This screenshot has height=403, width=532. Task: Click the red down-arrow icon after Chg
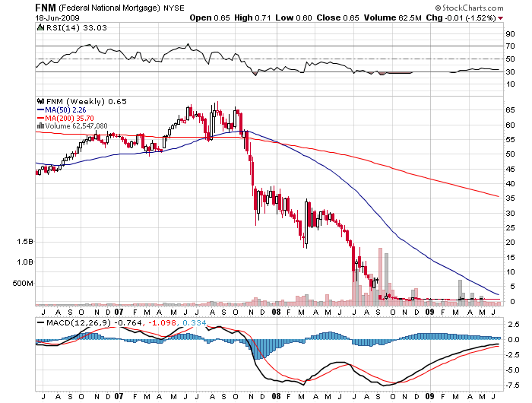coord(500,18)
